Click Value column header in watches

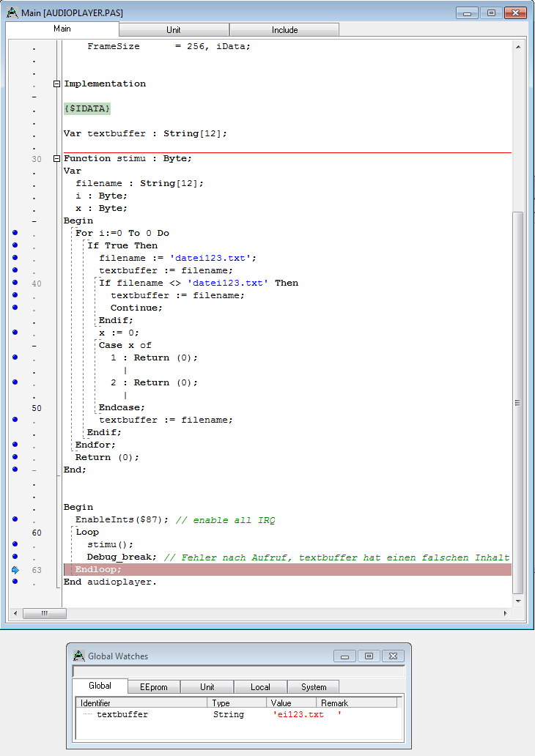point(291,703)
